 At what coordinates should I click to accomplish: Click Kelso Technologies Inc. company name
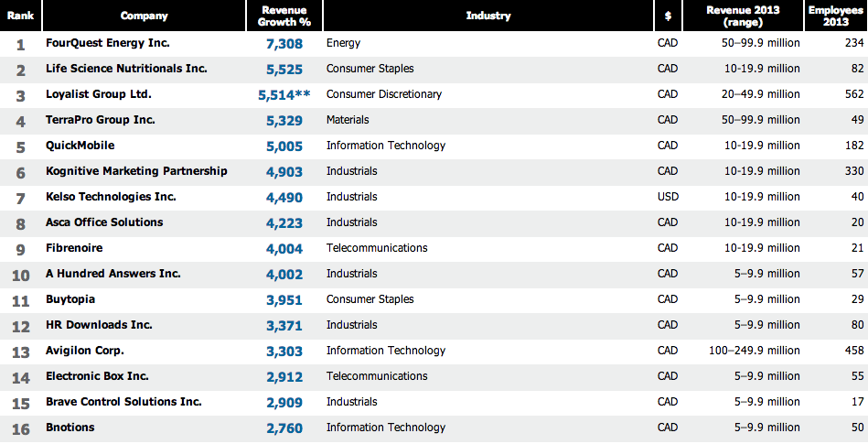[111, 197]
